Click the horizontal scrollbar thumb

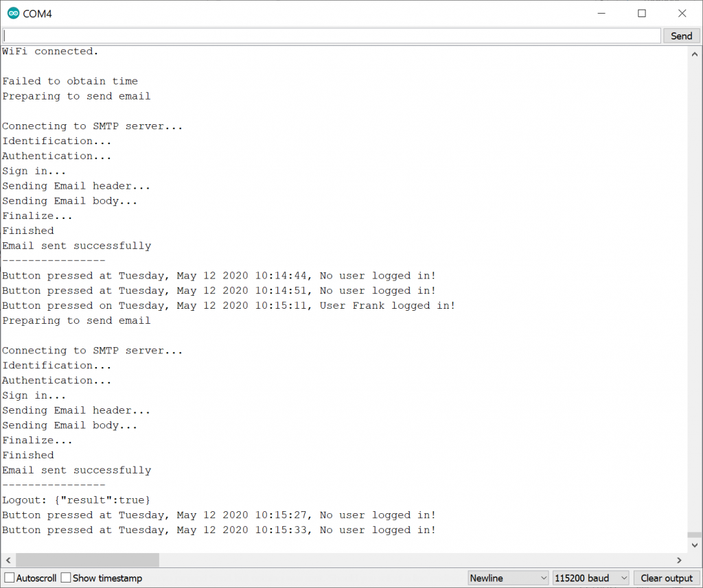coord(87,561)
